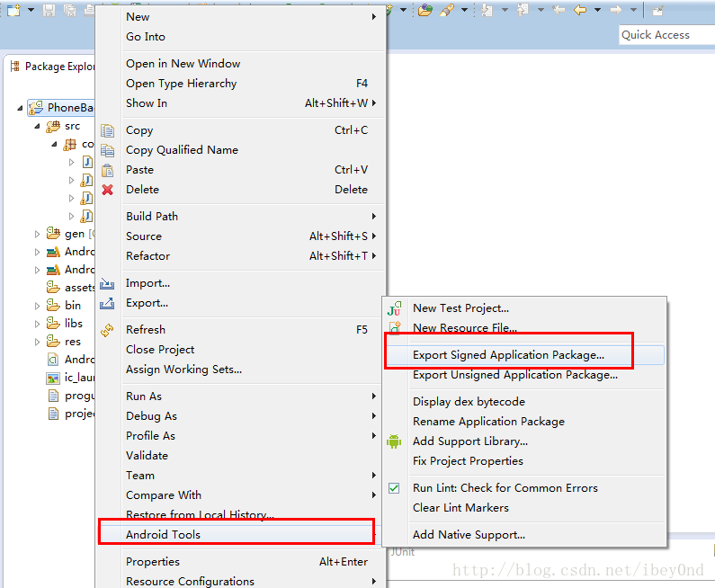Select Close Project from context menu
This screenshot has height=588, width=715.
(160, 350)
